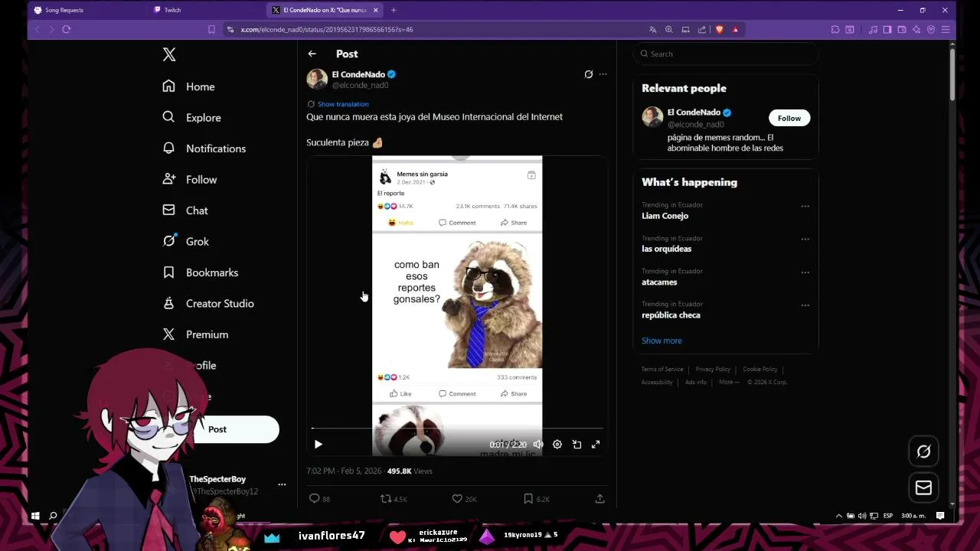
Task: Open Terms of Service link
Action: pyautogui.click(x=662, y=370)
